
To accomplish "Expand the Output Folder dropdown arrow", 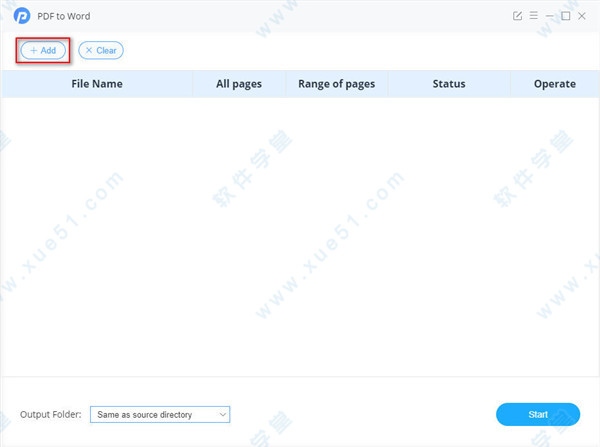I will (222, 414).
